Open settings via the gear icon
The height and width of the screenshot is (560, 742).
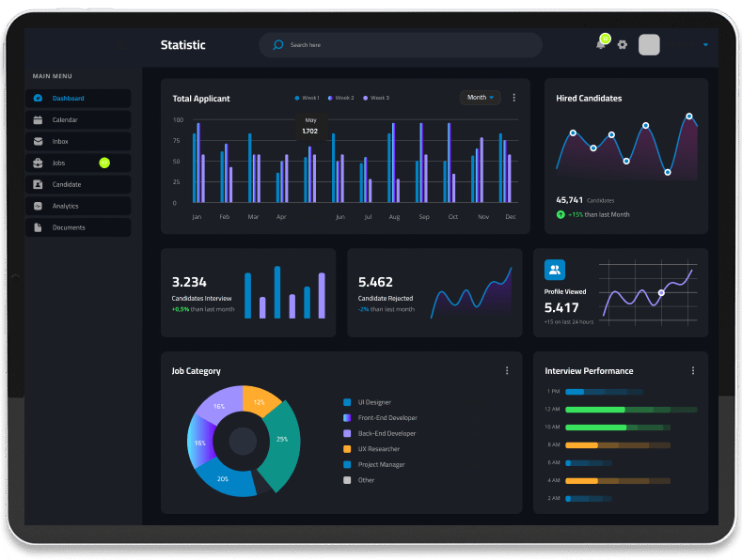point(623,44)
